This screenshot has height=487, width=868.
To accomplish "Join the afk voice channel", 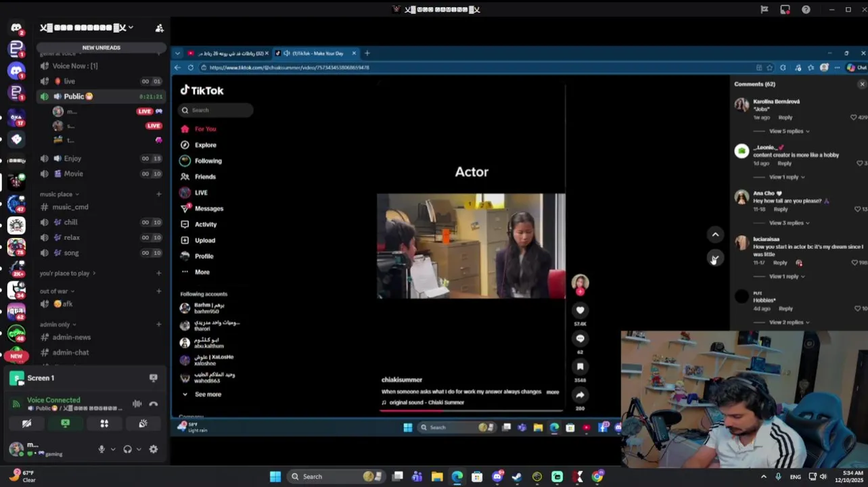I will 101,304.
